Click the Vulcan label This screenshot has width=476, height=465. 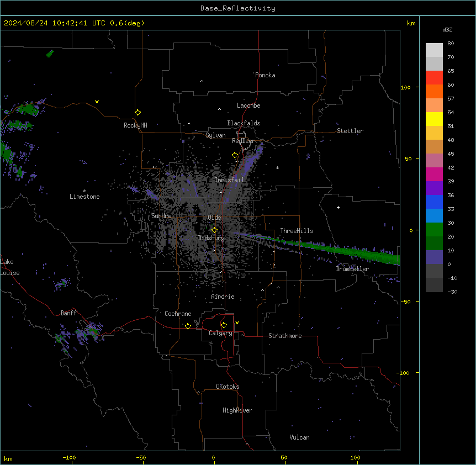300,437
